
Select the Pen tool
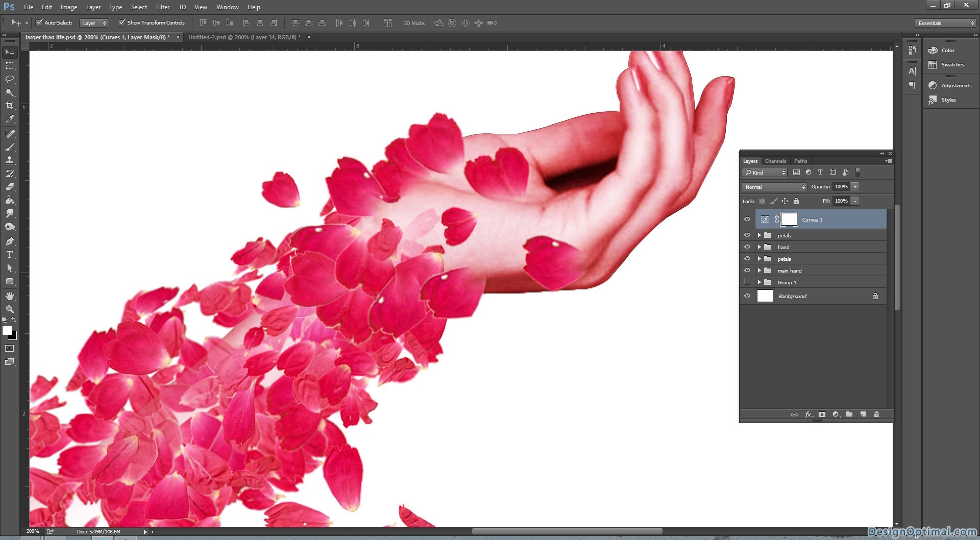coord(10,241)
